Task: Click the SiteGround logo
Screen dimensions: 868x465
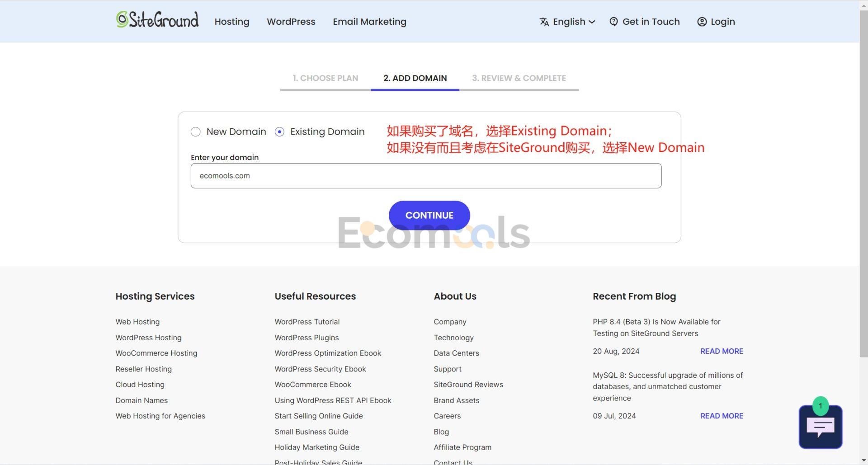Action: [157, 20]
